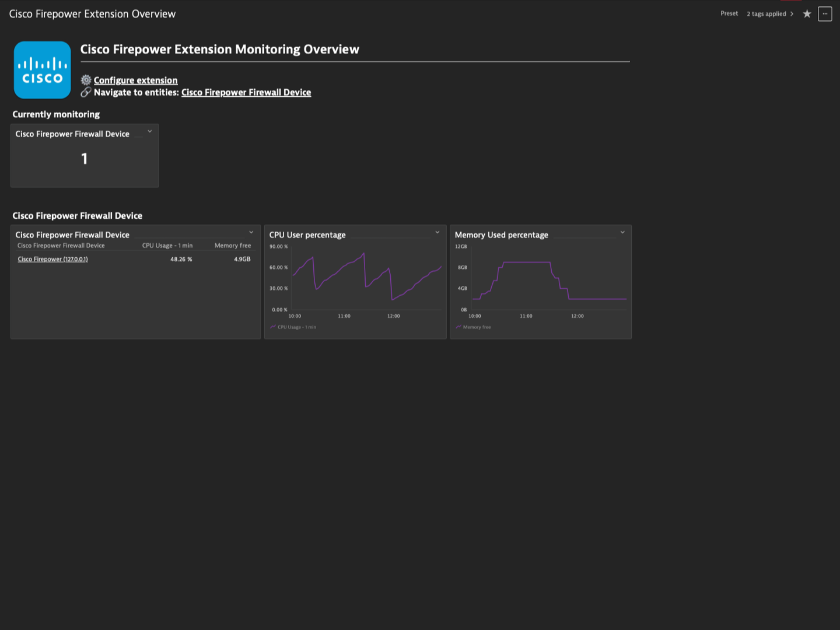Click the Cisco logo image

[x=42, y=70]
